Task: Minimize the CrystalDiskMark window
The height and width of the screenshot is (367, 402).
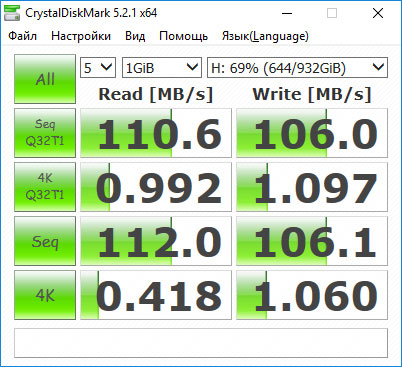Action: pyautogui.click(x=287, y=13)
